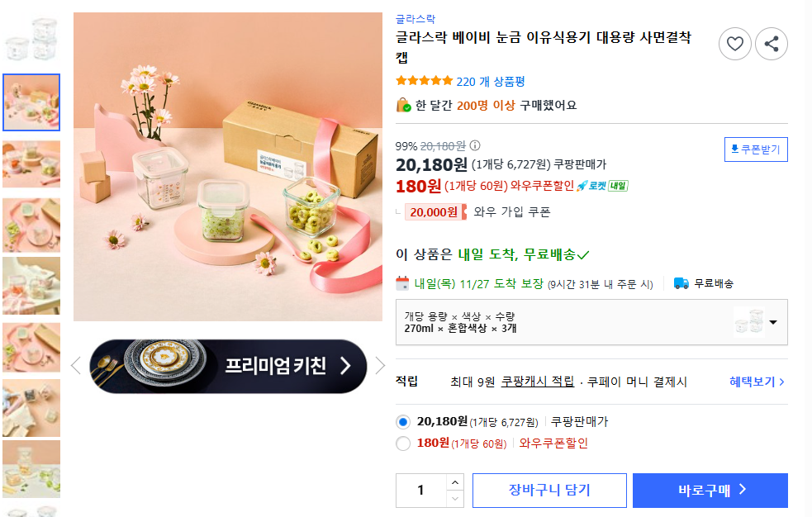Show next banner with right arrow
The image size is (812, 517).
[380, 365]
